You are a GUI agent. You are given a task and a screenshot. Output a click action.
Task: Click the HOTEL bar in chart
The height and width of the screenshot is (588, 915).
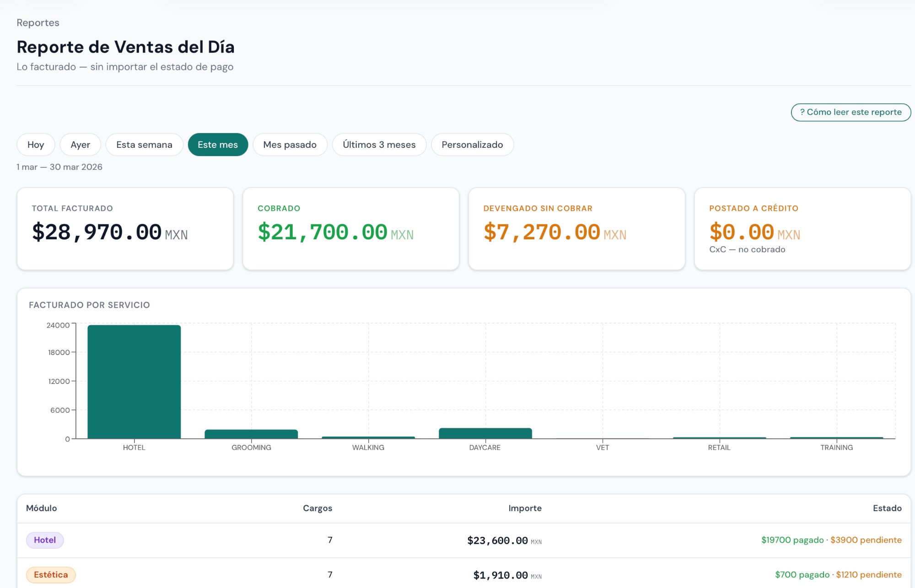coord(134,382)
